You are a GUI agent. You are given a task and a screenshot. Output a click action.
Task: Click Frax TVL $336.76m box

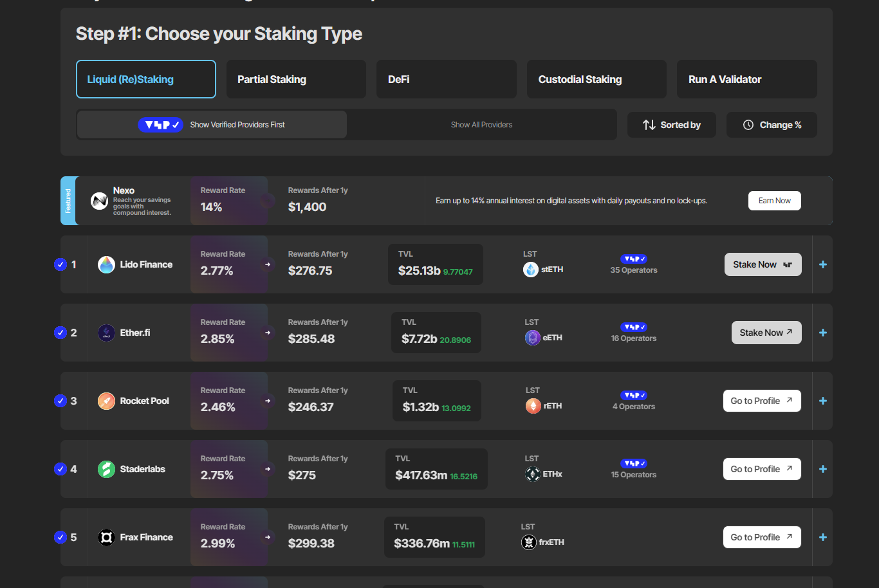pyautogui.click(x=434, y=537)
